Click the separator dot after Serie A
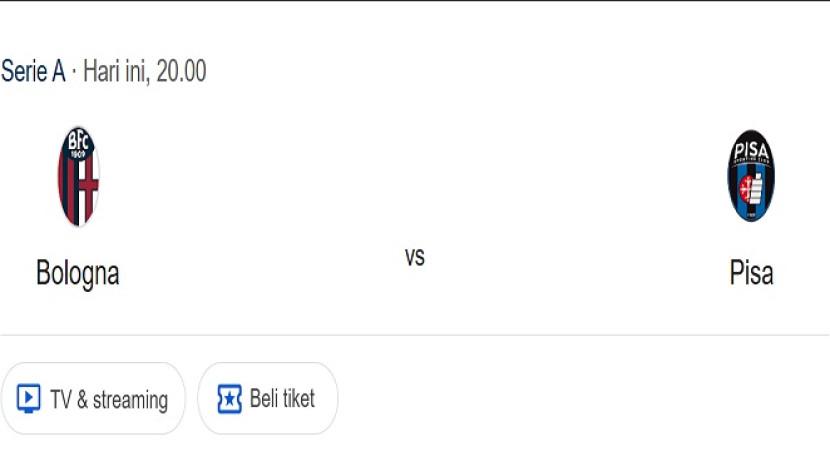Screen dimensions: 830x466 click(74, 72)
